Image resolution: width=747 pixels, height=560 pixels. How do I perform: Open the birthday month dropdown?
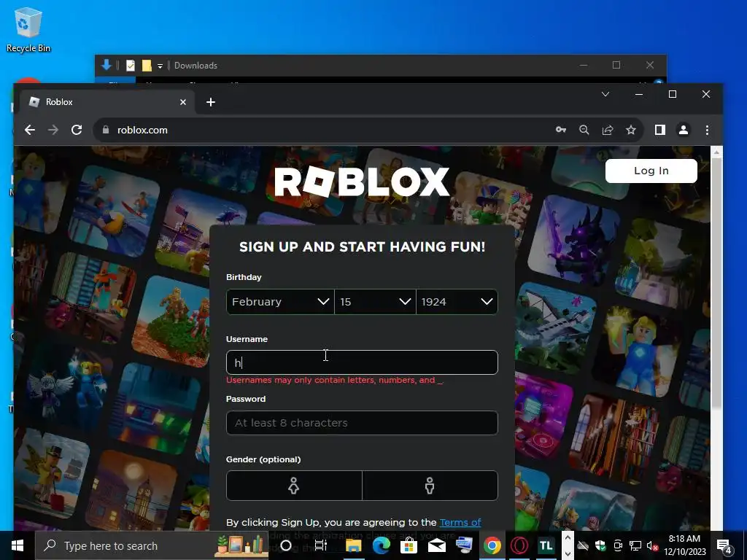[280, 301]
